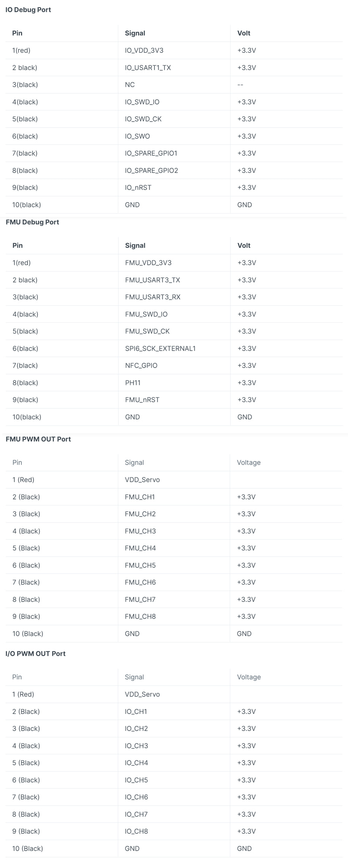Image resolution: width=348 pixels, height=868 pixels.
Task: Click the FMU_CH8 signal entry
Action: (x=140, y=616)
